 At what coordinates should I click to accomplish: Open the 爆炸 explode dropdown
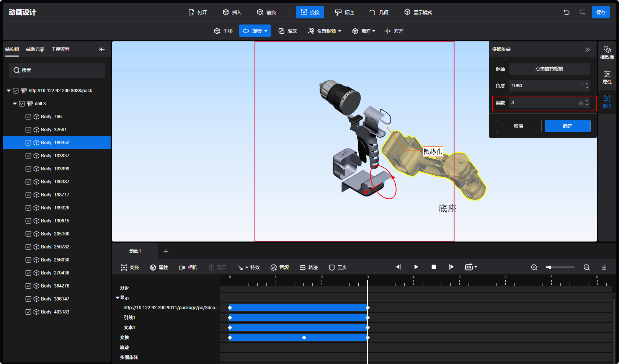coord(363,31)
